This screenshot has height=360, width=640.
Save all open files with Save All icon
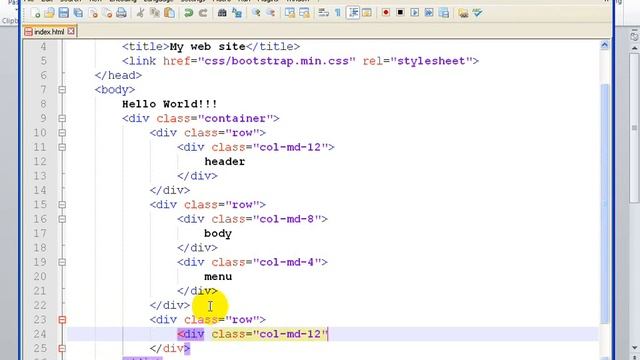78,13
